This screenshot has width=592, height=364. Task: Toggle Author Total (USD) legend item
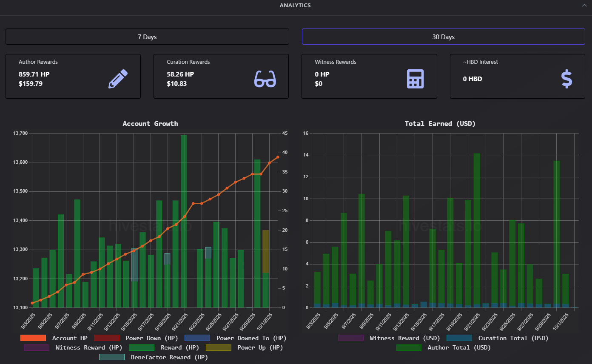pos(408,347)
